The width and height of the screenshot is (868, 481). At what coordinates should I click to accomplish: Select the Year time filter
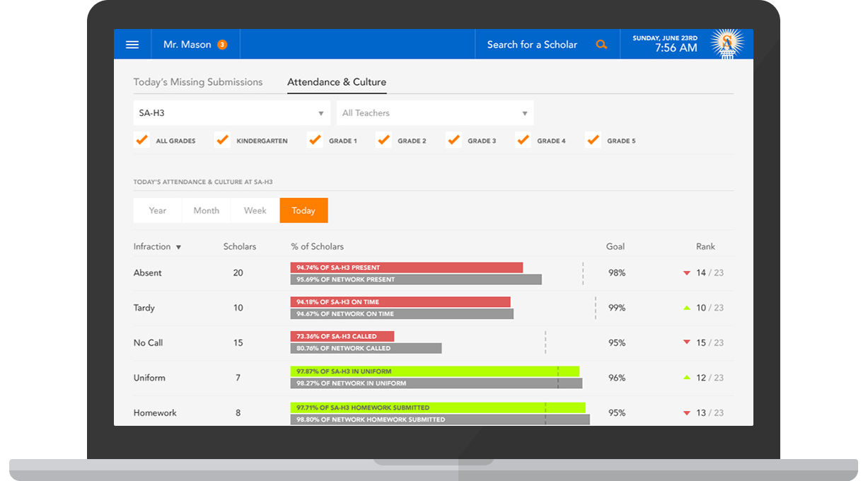click(157, 210)
